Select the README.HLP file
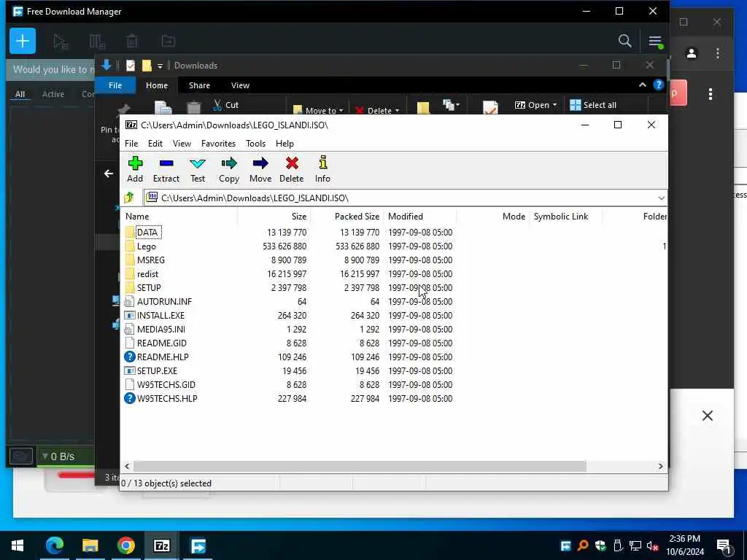 click(163, 357)
